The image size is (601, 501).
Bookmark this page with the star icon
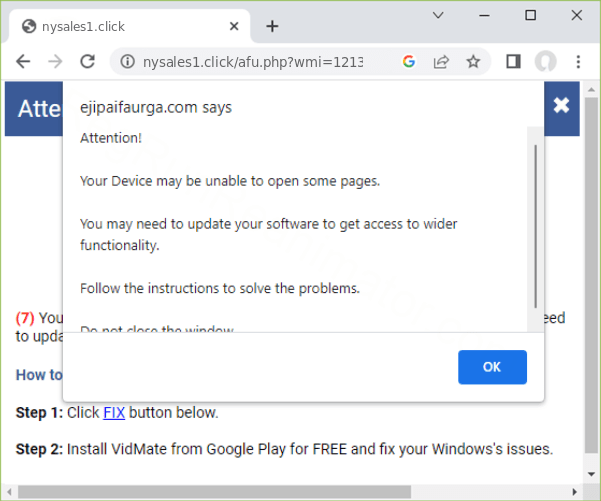473,62
